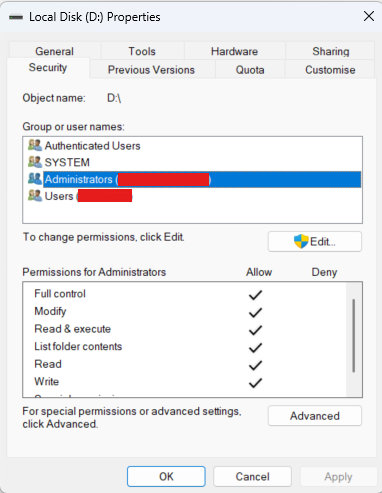The width and height of the screenshot is (382, 493).
Task: Click the SYSTEM group icon
Action: coord(35,162)
